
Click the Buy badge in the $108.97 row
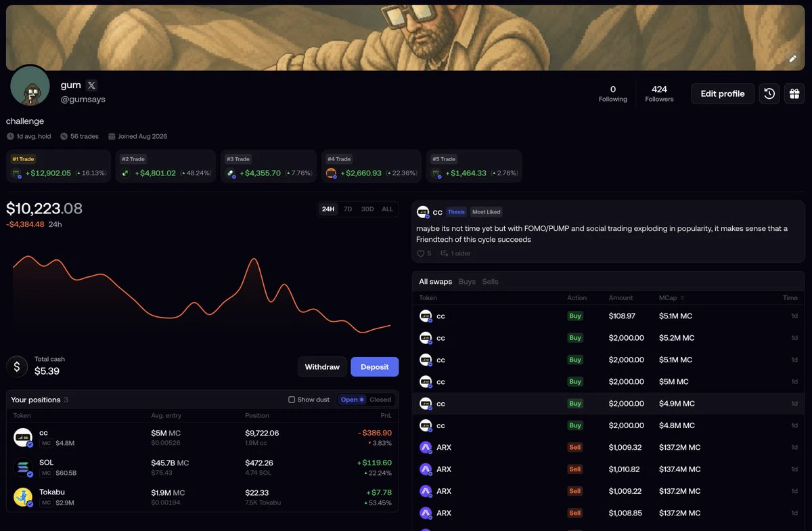(x=575, y=316)
